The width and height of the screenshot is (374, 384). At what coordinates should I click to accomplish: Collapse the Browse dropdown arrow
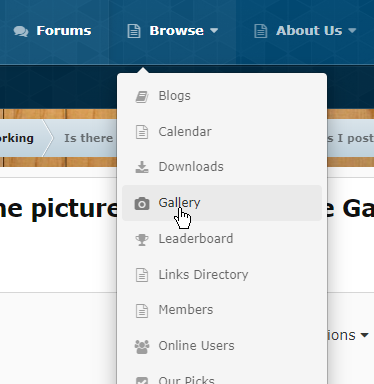[214, 31]
